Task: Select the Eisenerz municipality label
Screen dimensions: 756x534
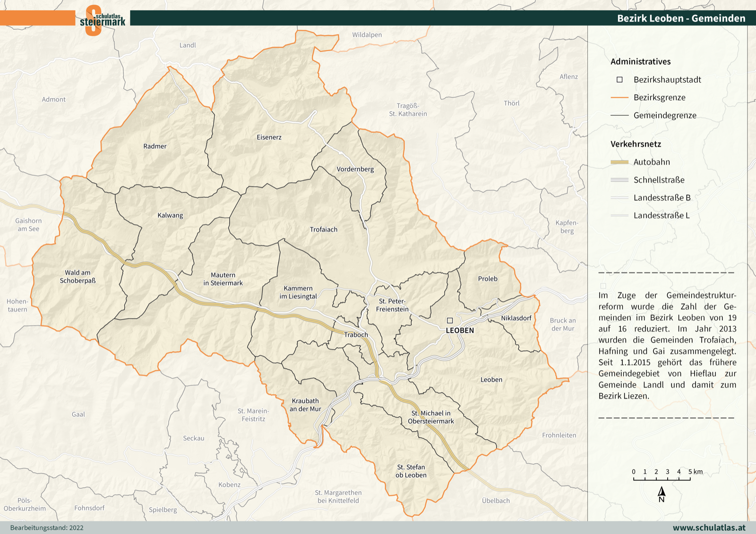Action: pos(269,137)
